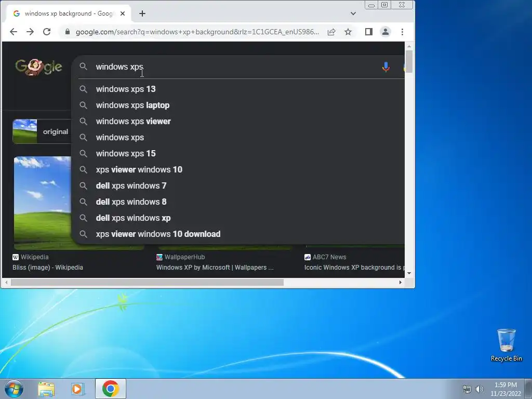Maximize the Chrome window

[x=384, y=5]
